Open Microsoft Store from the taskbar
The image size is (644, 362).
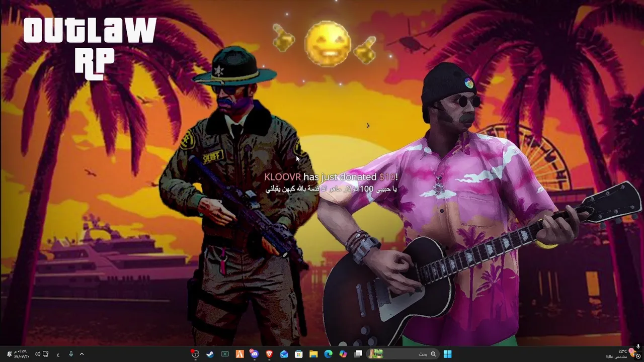click(298, 354)
